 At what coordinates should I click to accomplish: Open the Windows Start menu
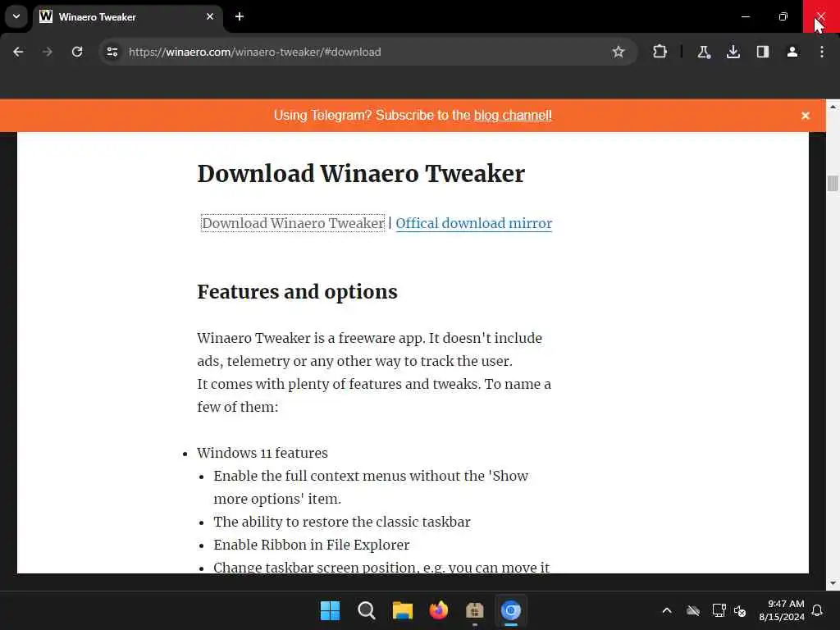tap(330, 610)
